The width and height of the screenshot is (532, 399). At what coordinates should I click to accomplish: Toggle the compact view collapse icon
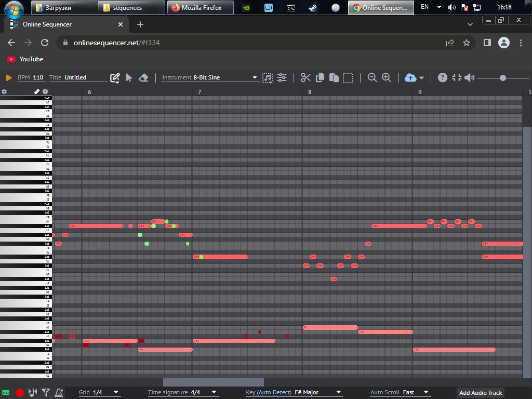point(457,78)
